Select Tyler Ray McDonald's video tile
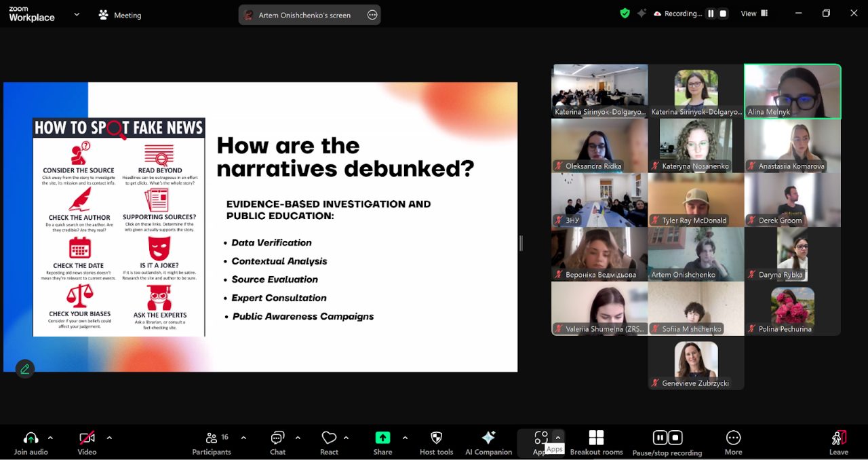This screenshot has width=868, height=460. pyautogui.click(x=696, y=200)
